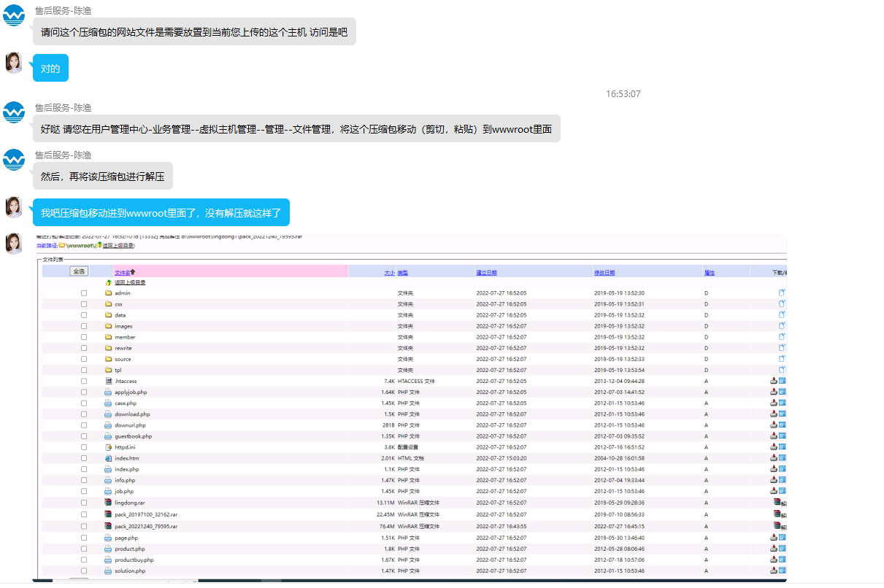
Task: Click the index.htm file icon
Action: 108,458
